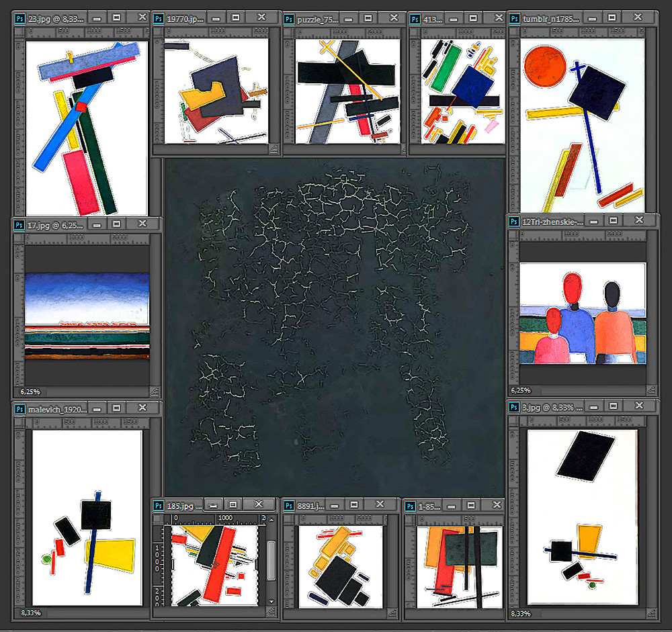672x632 pixels.
Task: Click the Ps icon of 1-85 window
Action: pos(410,506)
